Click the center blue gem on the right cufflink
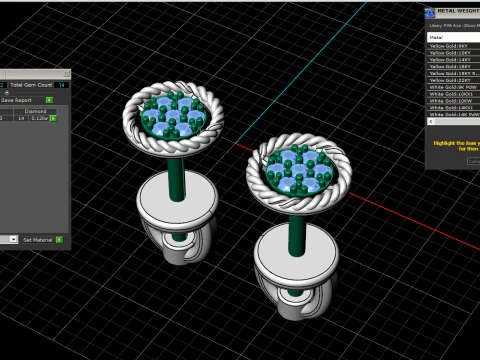 (299, 169)
